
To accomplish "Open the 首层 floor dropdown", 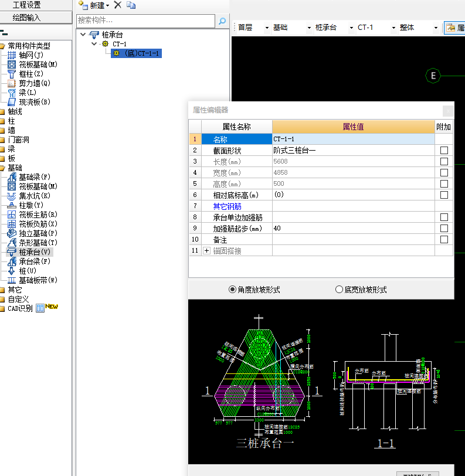I will click(267, 28).
